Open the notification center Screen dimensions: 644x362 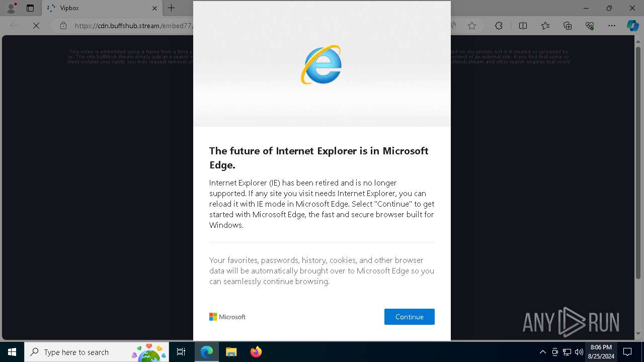[627, 352]
